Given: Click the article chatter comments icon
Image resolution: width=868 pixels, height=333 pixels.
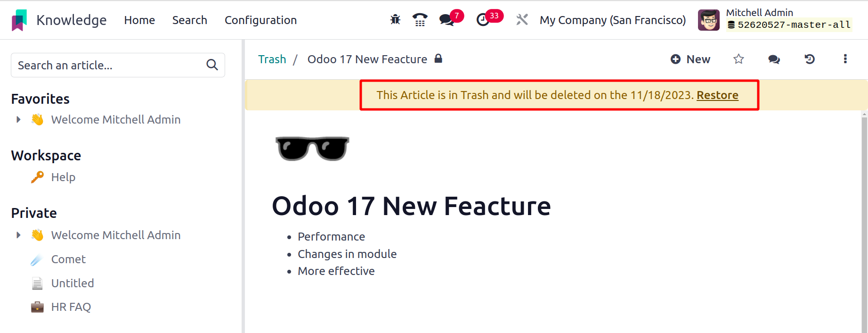Looking at the screenshot, I should (774, 59).
